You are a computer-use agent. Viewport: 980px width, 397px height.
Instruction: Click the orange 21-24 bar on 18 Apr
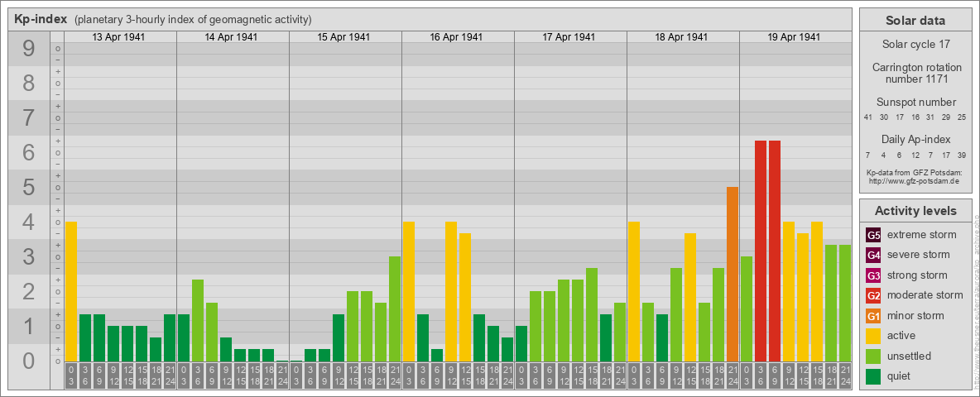733,274
